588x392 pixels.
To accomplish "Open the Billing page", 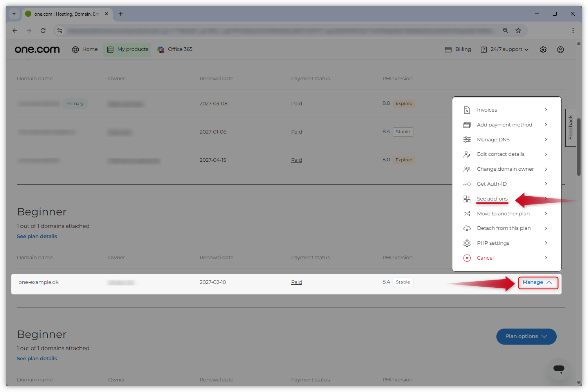I will pyautogui.click(x=458, y=49).
